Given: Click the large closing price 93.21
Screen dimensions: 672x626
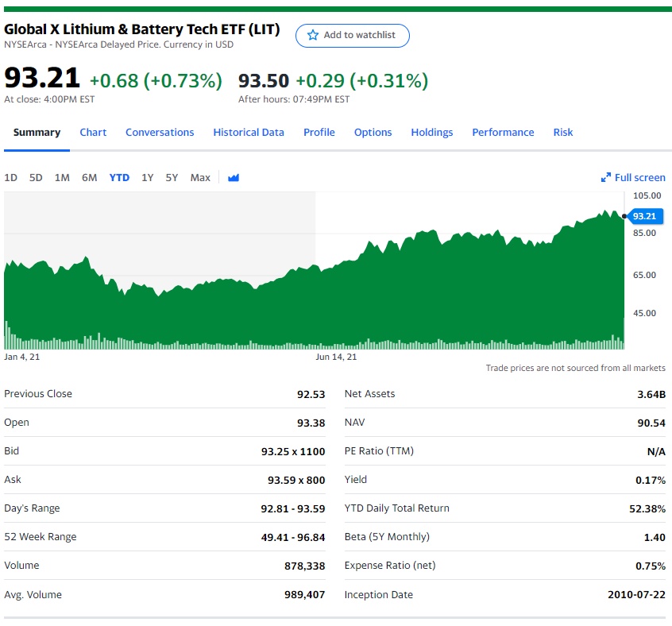Looking at the screenshot, I should (42, 79).
